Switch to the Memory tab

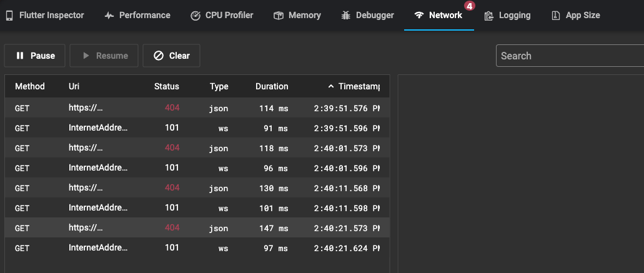[297, 15]
